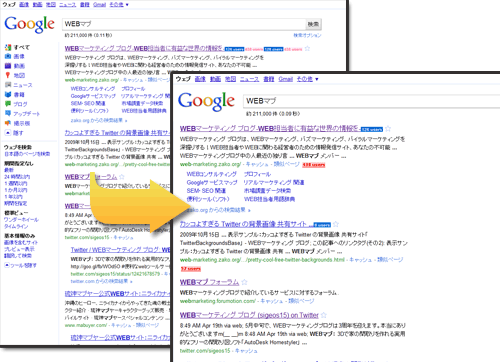Click the 検索 button in back window
Screen dimensions: 500x362
coord(313,24)
